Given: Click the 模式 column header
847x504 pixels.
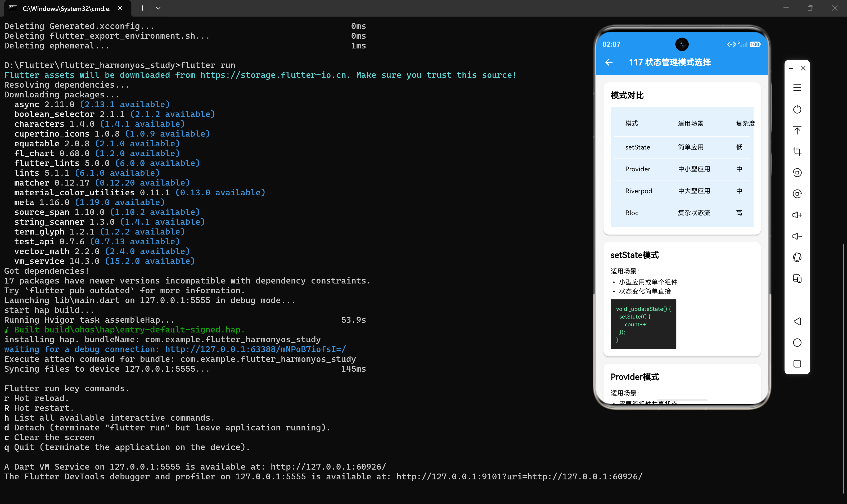Looking at the screenshot, I should click(x=631, y=123).
